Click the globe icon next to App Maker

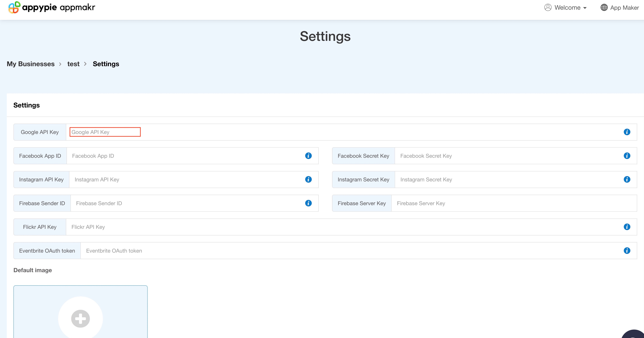pyautogui.click(x=604, y=7)
